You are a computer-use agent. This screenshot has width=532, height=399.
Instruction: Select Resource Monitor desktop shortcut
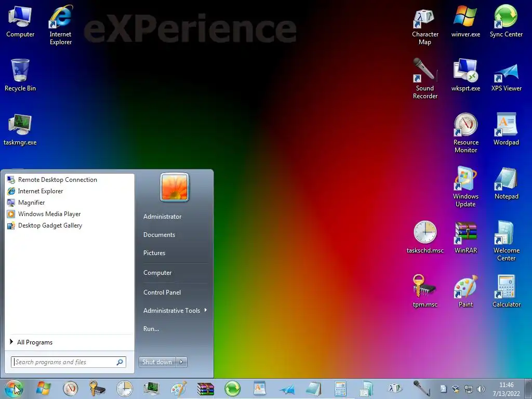pos(465,133)
